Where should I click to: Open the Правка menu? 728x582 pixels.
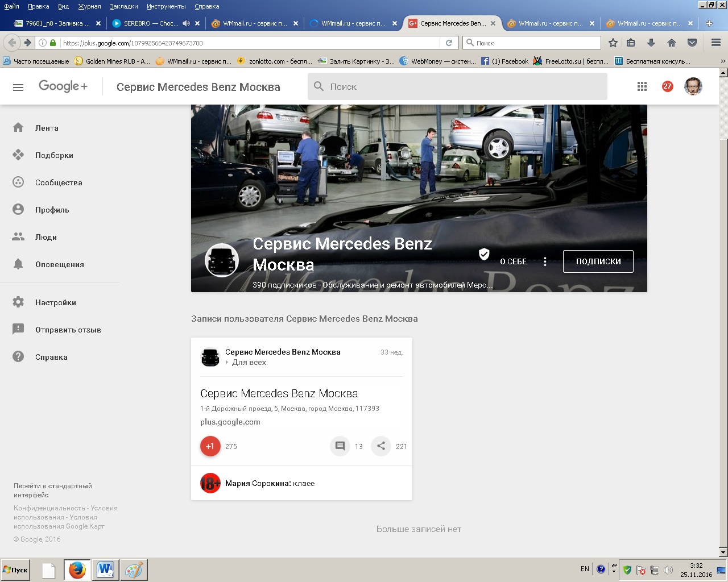click(38, 6)
